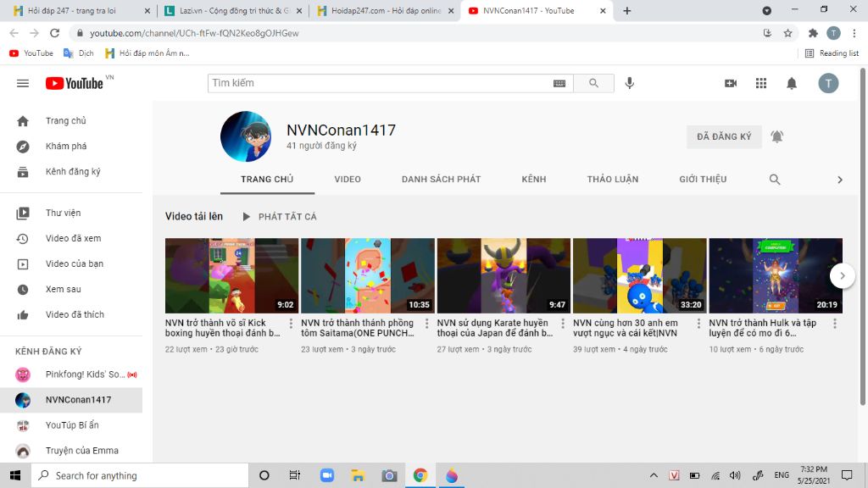Screen dimensions: 868x488
Task: Open Khám phá in sidebar
Action: click(x=71, y=146)
